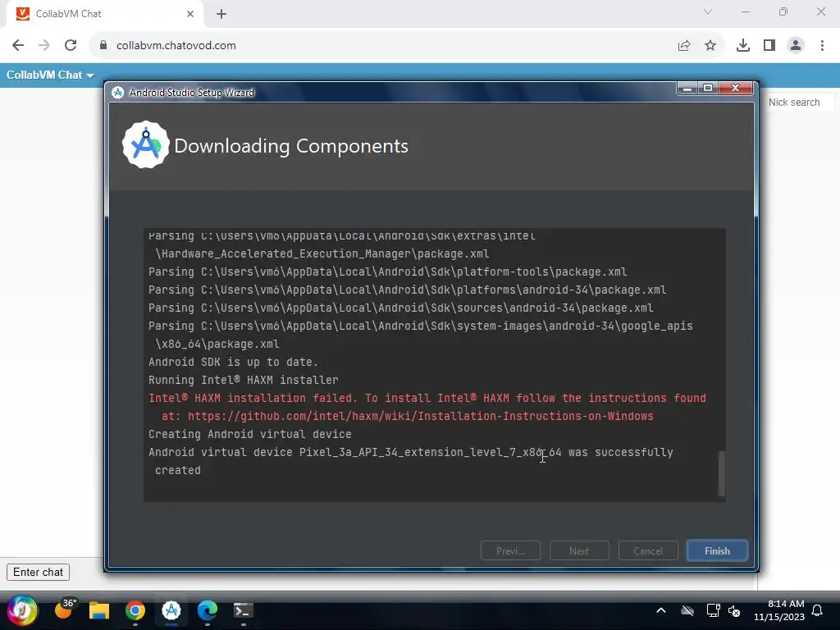This screenshot has height=630, width=840.
Task: Click 'Creating Android virtual device' line
Action: 249,435
